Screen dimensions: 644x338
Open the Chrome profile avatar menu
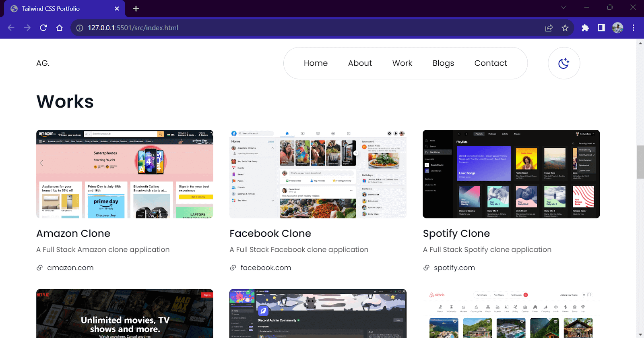pyautogui.click(x=617, y=28)
